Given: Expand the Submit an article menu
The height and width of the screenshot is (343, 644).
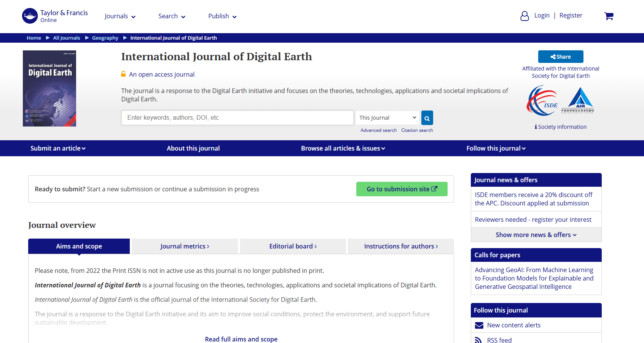Looking at the screenshot, I should [58, 148].
